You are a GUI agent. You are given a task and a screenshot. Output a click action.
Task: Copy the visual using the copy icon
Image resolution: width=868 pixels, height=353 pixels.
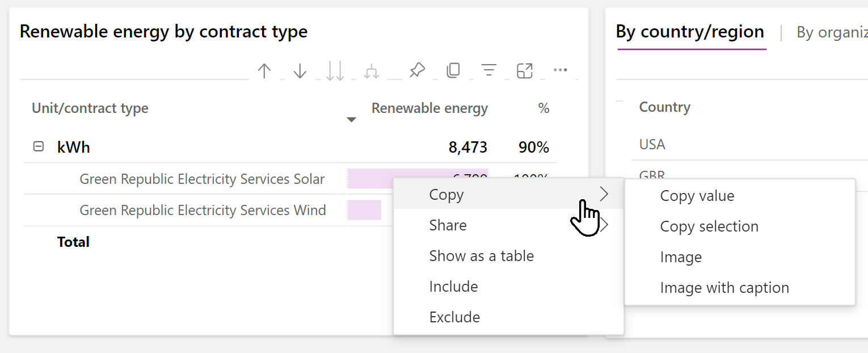pos(453,70)
